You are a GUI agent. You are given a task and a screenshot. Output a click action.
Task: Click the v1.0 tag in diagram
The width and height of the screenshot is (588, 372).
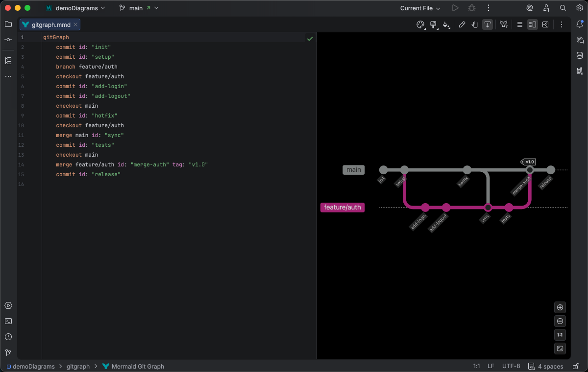[528, 162]
